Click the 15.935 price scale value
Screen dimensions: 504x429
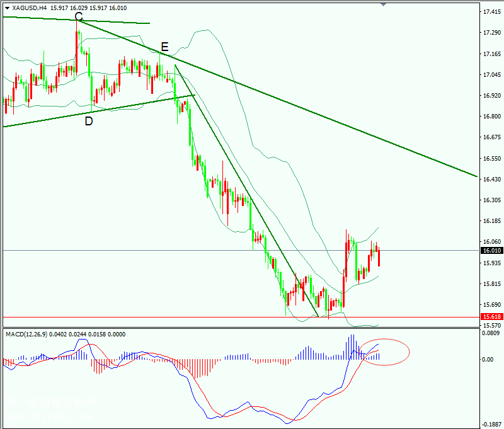tap(492, 263)
